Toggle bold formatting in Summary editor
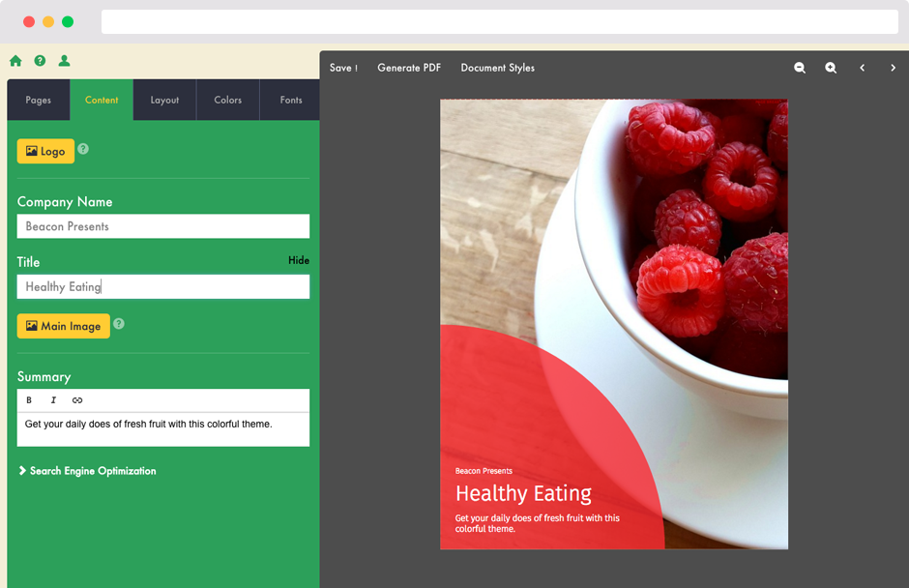This screenshot has height=588, width=909. [x=29, y=400]
